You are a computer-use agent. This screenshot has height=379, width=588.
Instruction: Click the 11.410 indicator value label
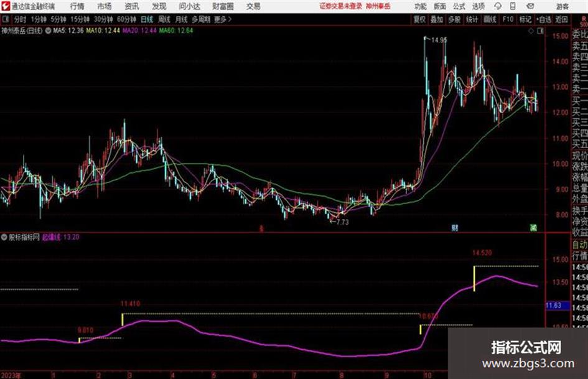(130, 304)
